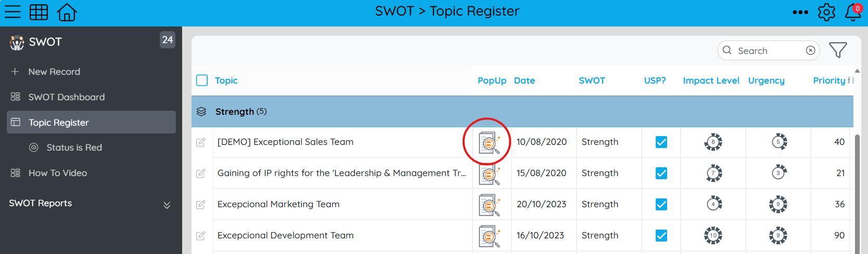Sort by the Priority column header
Viewport: 868px width, 254px height.
(x=829, y=81)
